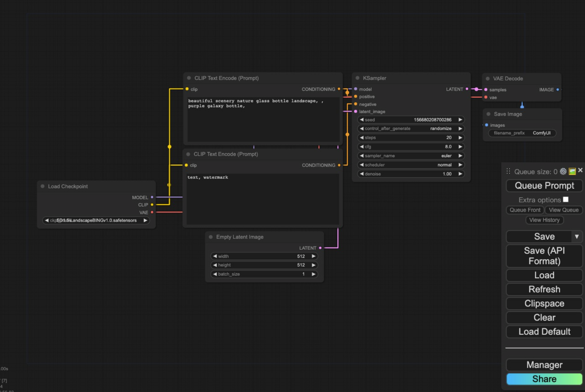Clear the workflow with the Clear button
Image resolution: width=585 pixels, height=392 pixels.
[544, 318]
